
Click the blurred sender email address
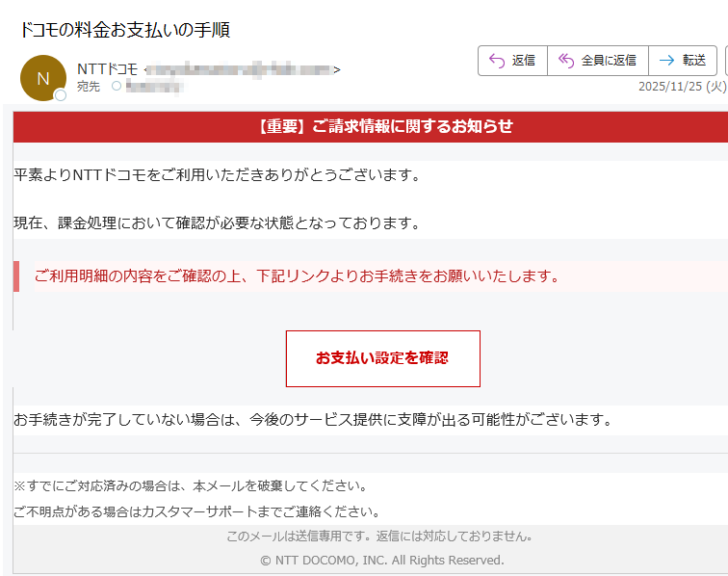241,69
